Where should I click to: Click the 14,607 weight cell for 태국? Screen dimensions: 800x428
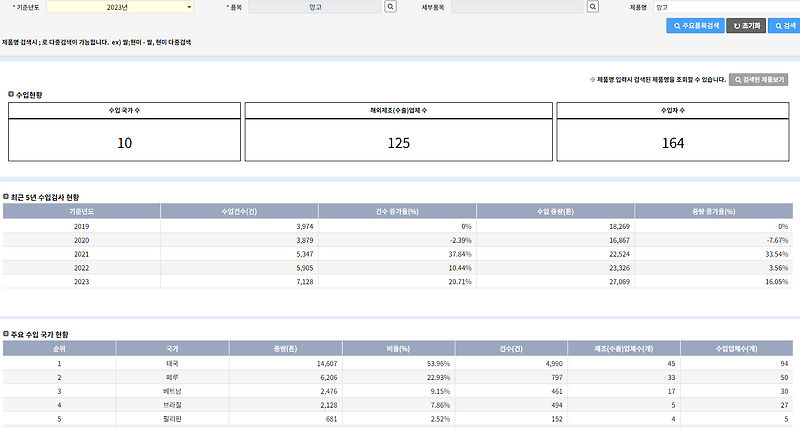click(x=286, y=364)
